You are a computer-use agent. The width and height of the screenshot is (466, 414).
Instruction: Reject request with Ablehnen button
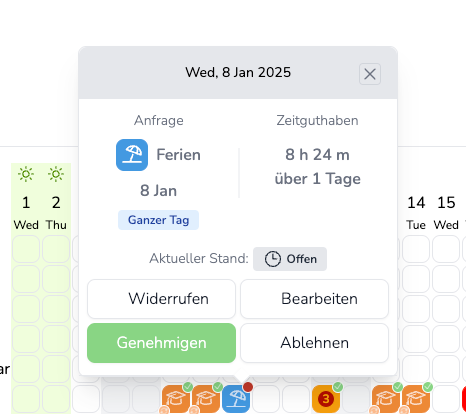pyautogui.click(x=314, y=343)
